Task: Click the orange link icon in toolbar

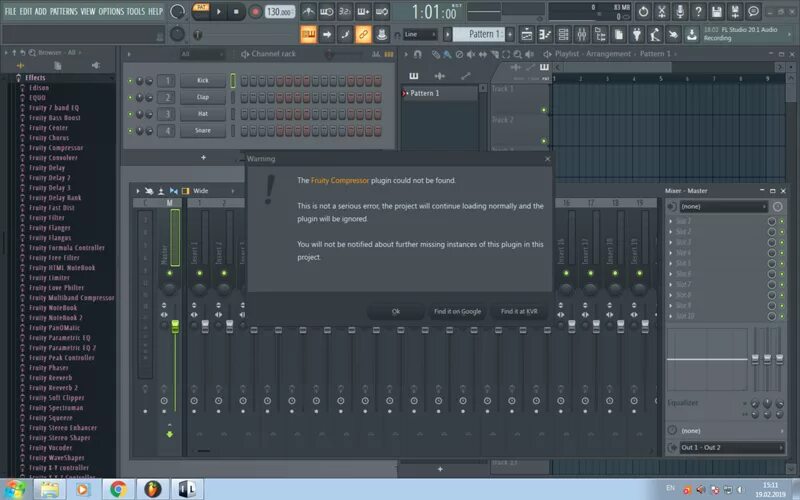Action: tap(363, 34)
